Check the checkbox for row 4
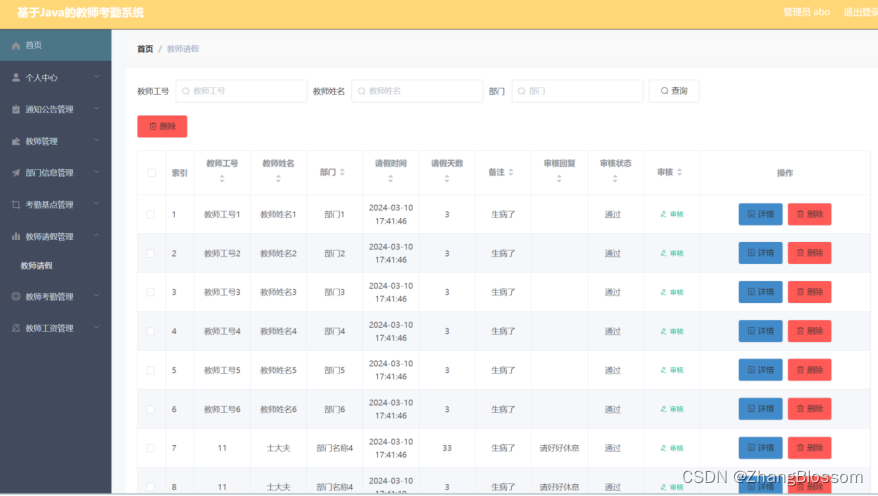Screen dimensions: 878x496 click(151, 331)
